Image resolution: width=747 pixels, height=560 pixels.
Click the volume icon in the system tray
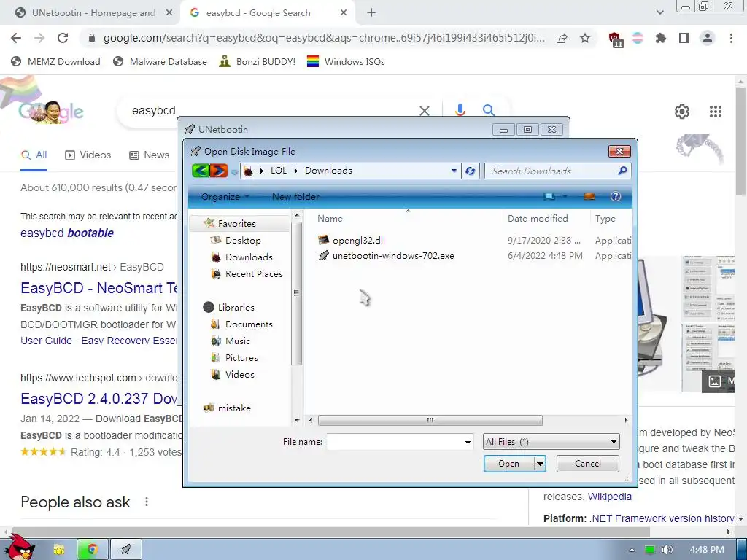tap(667, 550)
